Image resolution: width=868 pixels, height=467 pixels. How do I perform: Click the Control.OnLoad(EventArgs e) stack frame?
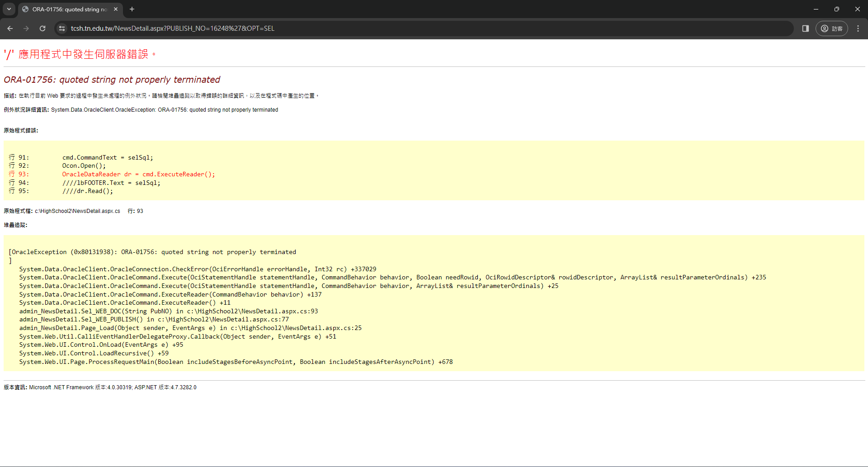pos(101,345)
